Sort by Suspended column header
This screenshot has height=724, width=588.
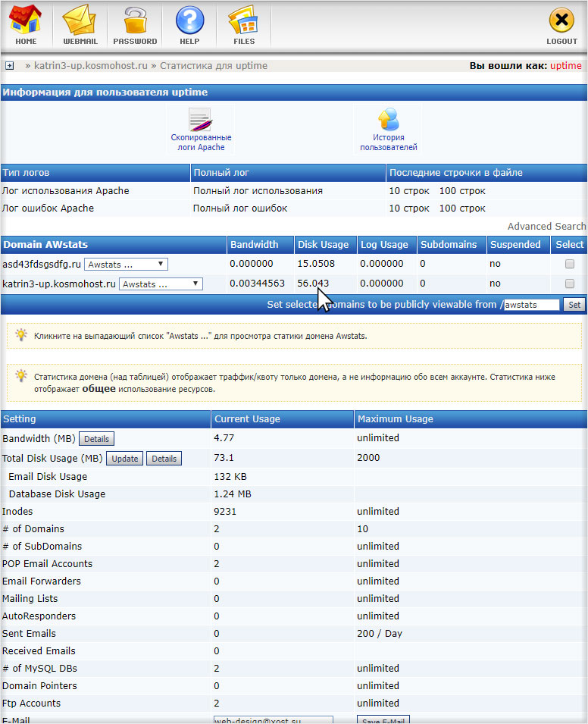point(515,245)
